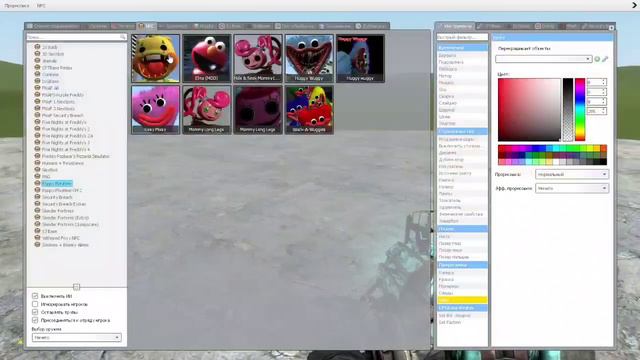Select the Колесо tool in the tool list
This screenshot has height=360, width=640.
click(462, 187)
